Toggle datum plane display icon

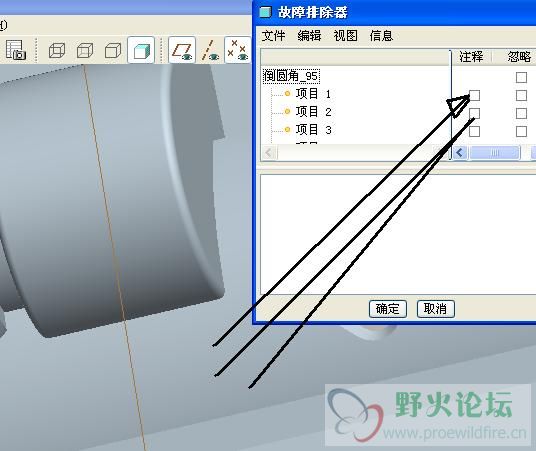pyautogui.click(x=182, y=50)
